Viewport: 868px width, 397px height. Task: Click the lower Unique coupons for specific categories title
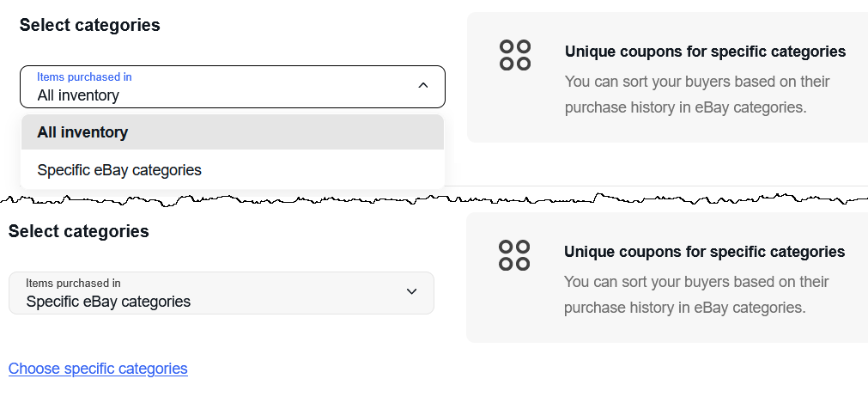[x=705, y=252]
